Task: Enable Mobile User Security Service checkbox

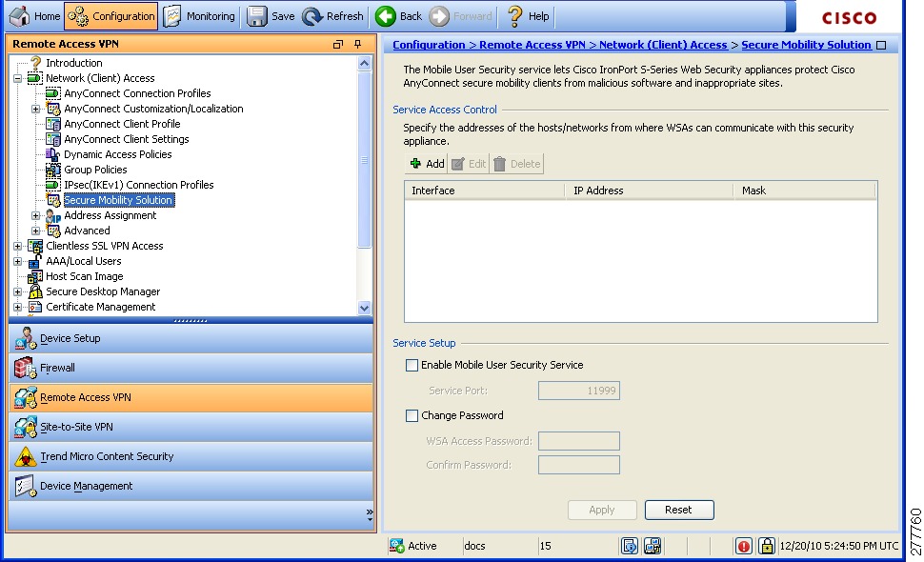Action: pyautogui.click(x=412, y=365)
